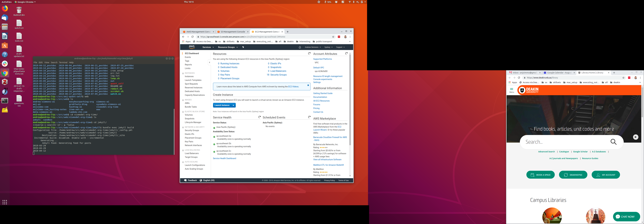Image resolution: width=644 pixels, height=224 pixels.
Task: Refresh the Resources section
Action: [309, 53]
